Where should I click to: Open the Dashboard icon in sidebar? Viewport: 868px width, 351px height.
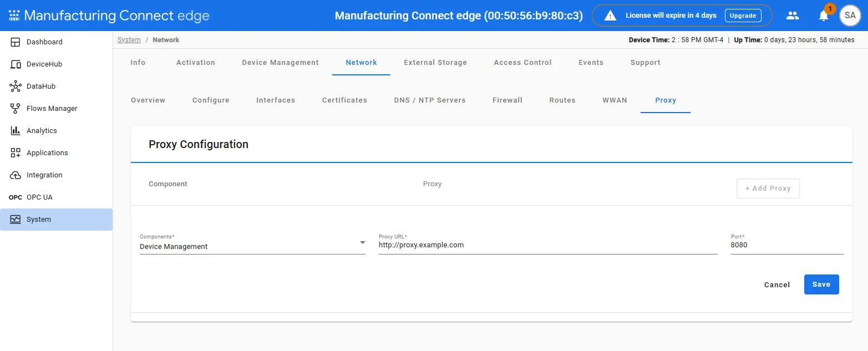[x=16, y=42]
